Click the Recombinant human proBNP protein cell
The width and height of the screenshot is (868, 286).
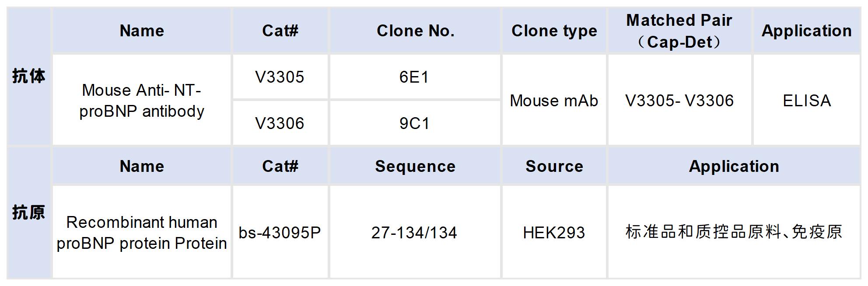click(x=142, y=232)
